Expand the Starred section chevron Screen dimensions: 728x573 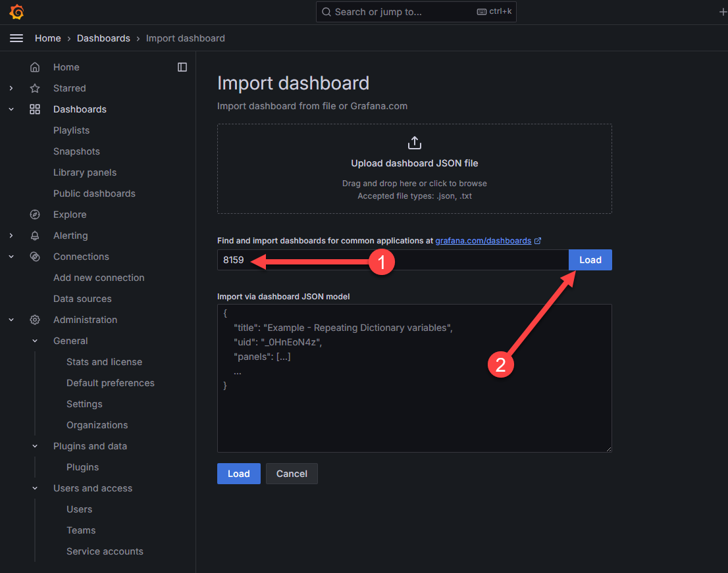11,88
